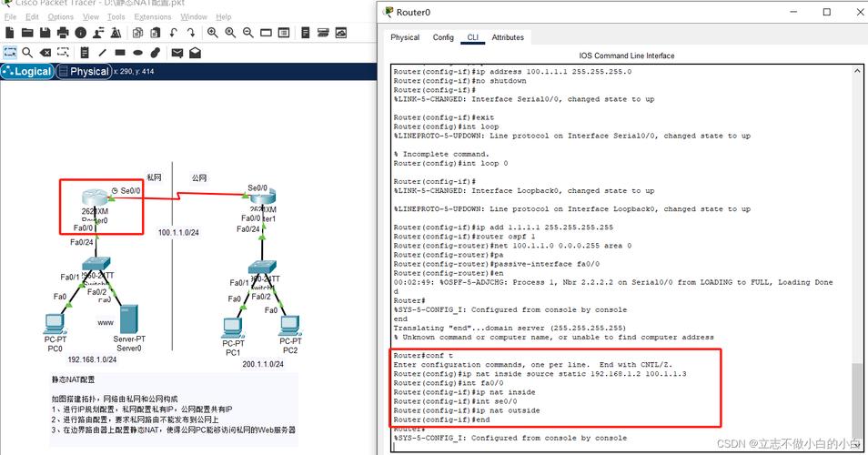Viewport: 868px width, 455px height.
Task: Click the 100.1.1.0/24 link label
Action: click(178, 232)
